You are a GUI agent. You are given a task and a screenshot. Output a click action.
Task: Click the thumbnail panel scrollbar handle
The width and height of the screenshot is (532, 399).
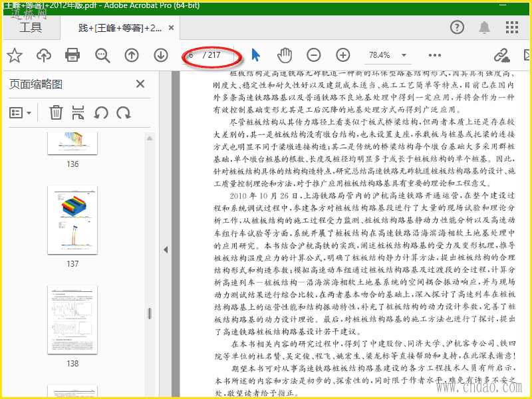149,313
